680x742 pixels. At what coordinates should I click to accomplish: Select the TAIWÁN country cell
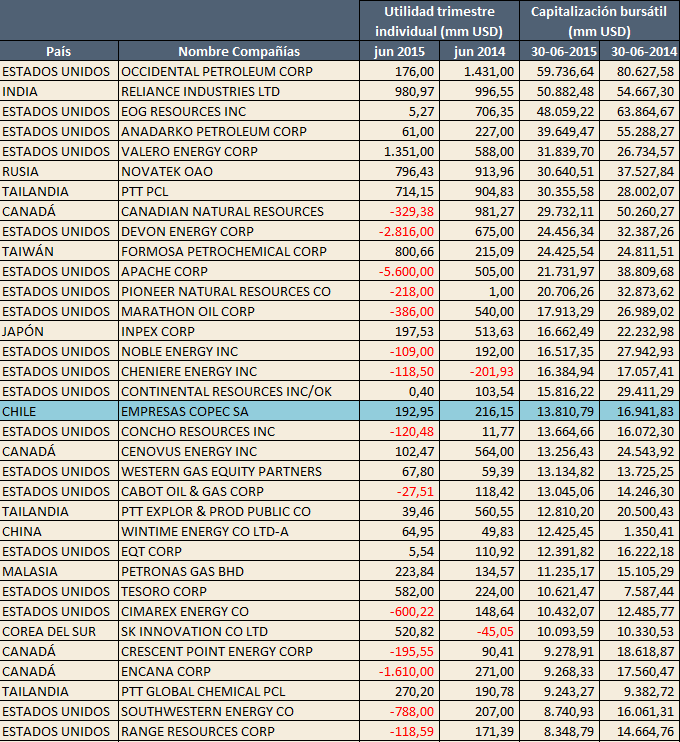[59, 251]
